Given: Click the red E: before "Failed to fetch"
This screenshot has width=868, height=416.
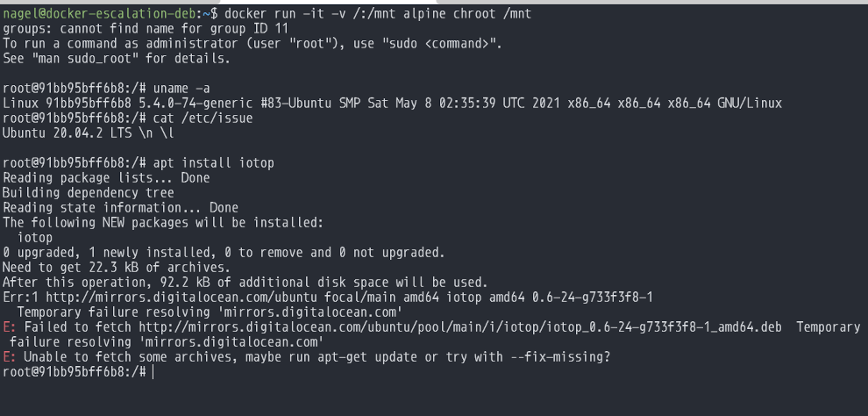Looking at the screenshot, I should pyautogui.click(x=9, y=326).
